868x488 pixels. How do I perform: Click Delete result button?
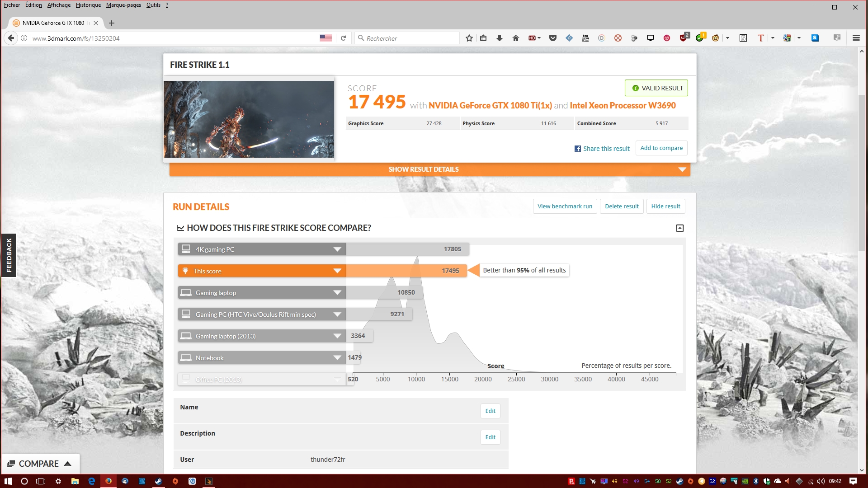coord(622,206)
